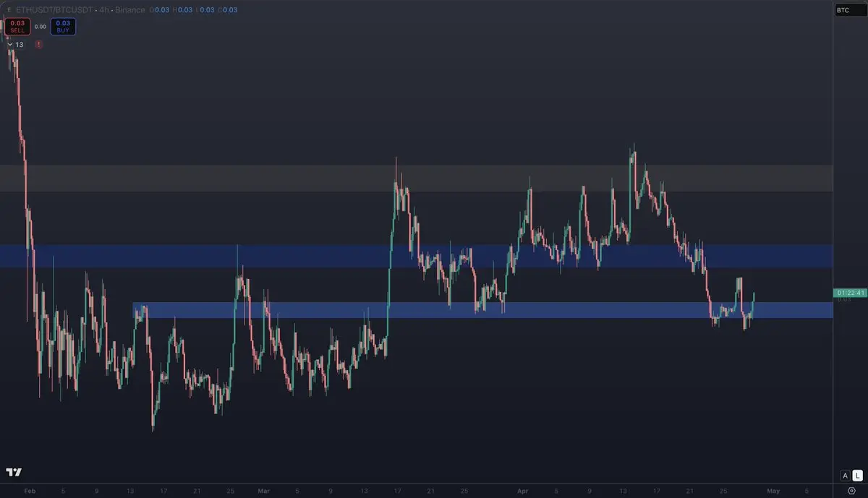Click the red SELL 0.03 button
This screenshot has height=498, width=868.
(x=17, y=27)
